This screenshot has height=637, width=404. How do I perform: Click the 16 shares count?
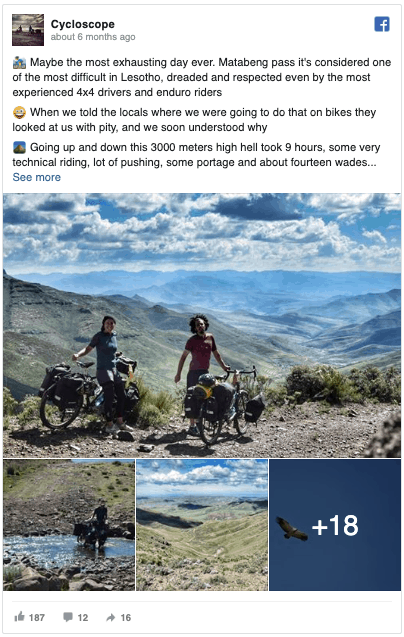126,618
